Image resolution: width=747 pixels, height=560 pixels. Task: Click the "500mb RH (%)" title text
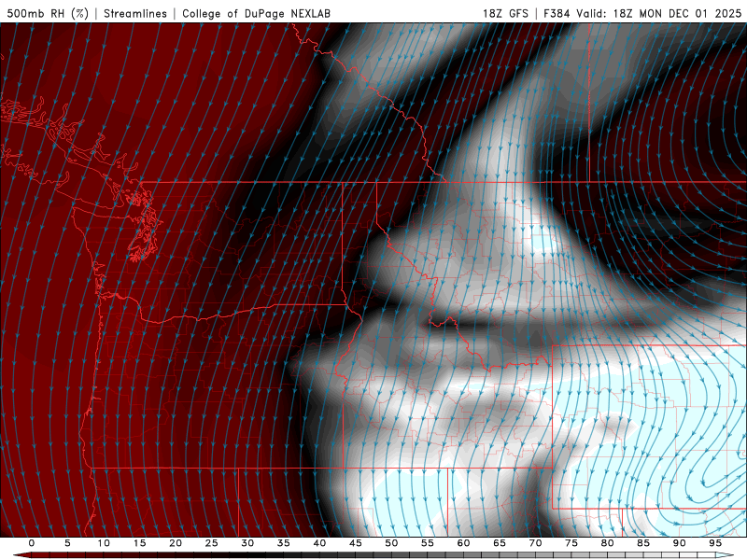[48, 13]
